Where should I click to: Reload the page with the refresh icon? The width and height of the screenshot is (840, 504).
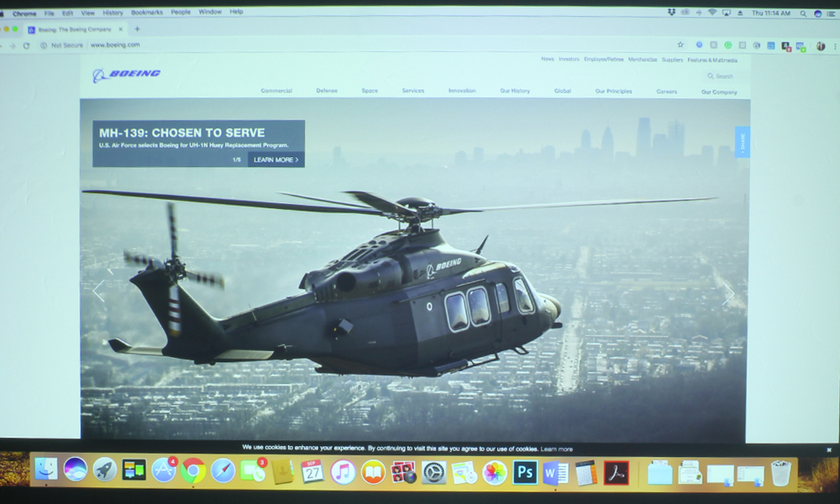click(x=27, y=45)
